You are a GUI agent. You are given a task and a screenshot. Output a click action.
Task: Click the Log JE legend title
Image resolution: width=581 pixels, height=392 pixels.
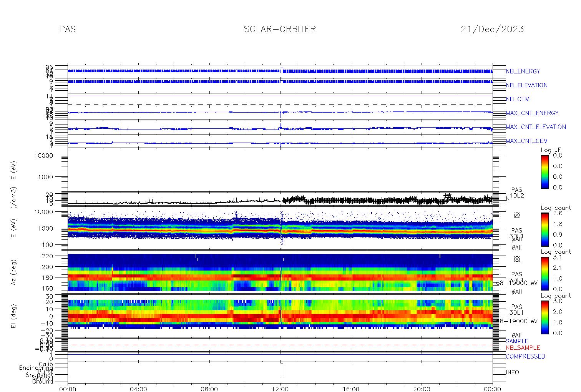(551, 150)
